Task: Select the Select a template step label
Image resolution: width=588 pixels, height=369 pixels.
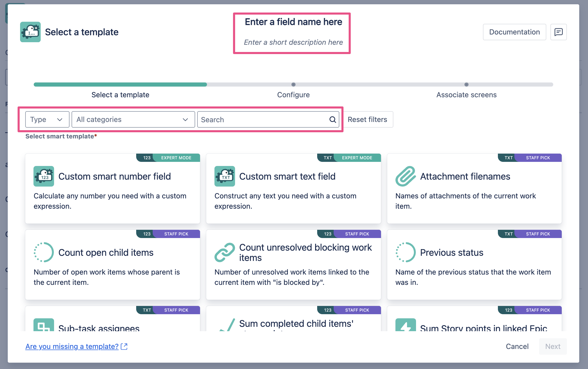Action: [x=120, y=95]
